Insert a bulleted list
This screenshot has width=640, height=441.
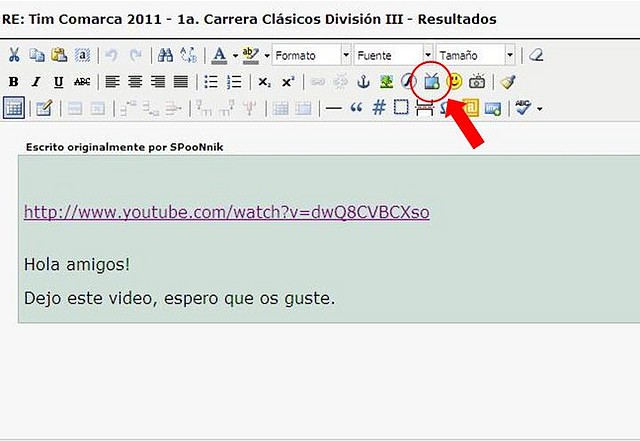(x=211, y=82)
